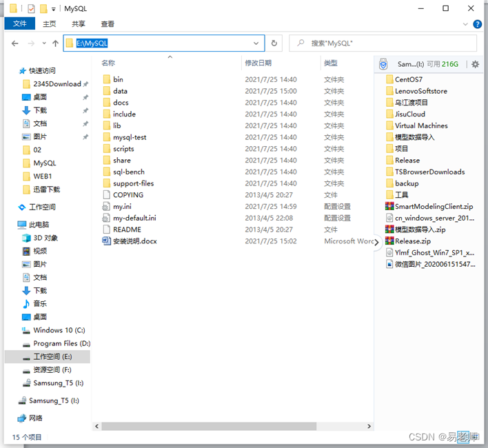Click the E:\MySQL address bar field

coord(164,43)
